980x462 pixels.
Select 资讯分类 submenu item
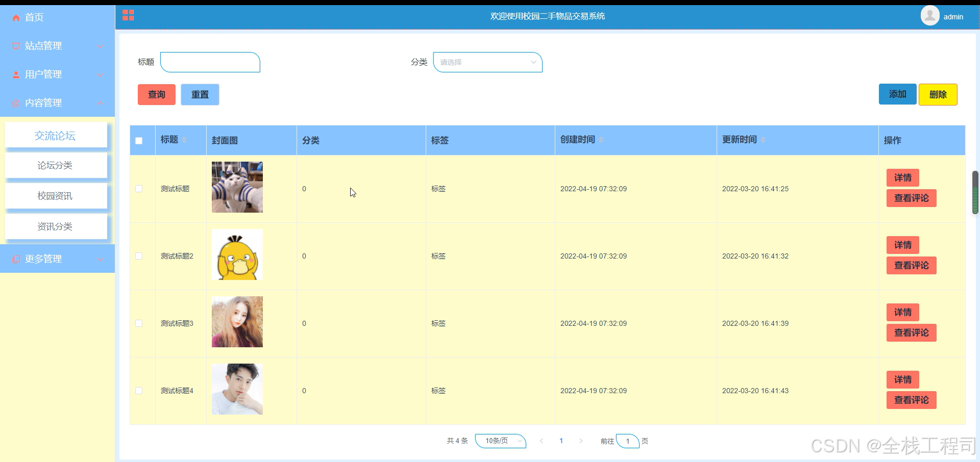(56, 226)
